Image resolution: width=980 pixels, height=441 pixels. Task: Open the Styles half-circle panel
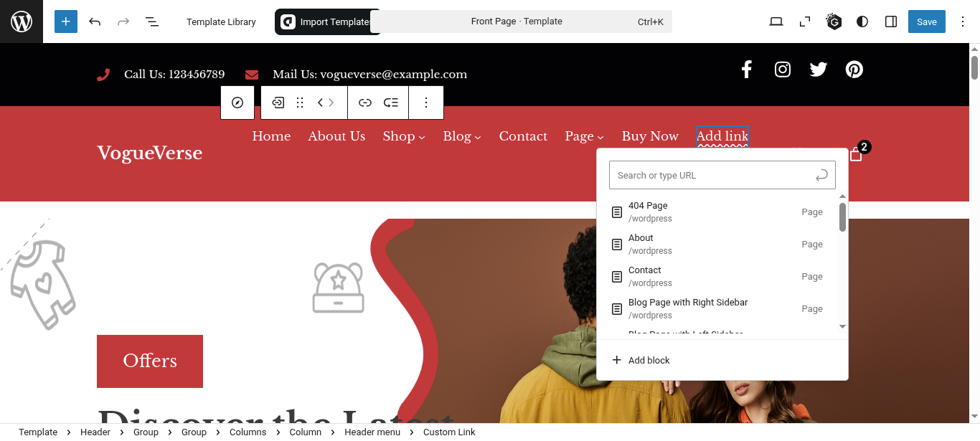coord(862,22)
